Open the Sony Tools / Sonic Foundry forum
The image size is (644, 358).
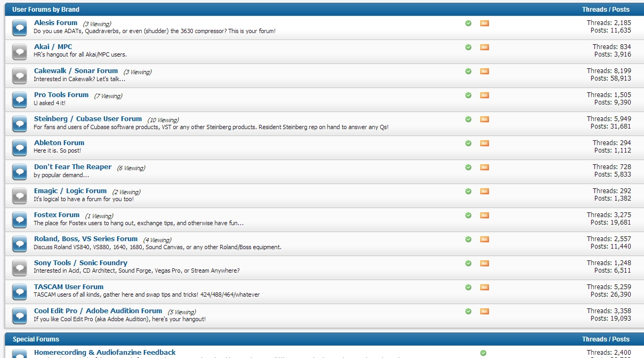pos(81,263)
